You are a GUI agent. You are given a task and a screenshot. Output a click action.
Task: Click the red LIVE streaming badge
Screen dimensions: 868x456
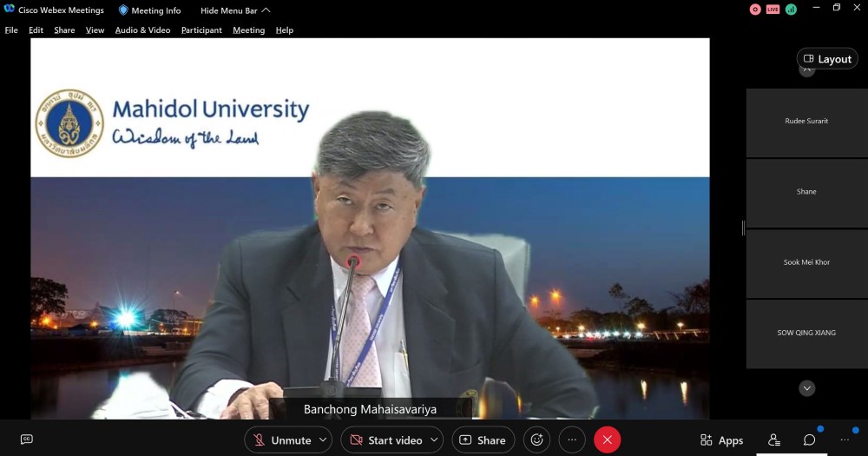[x=773, y=10]
